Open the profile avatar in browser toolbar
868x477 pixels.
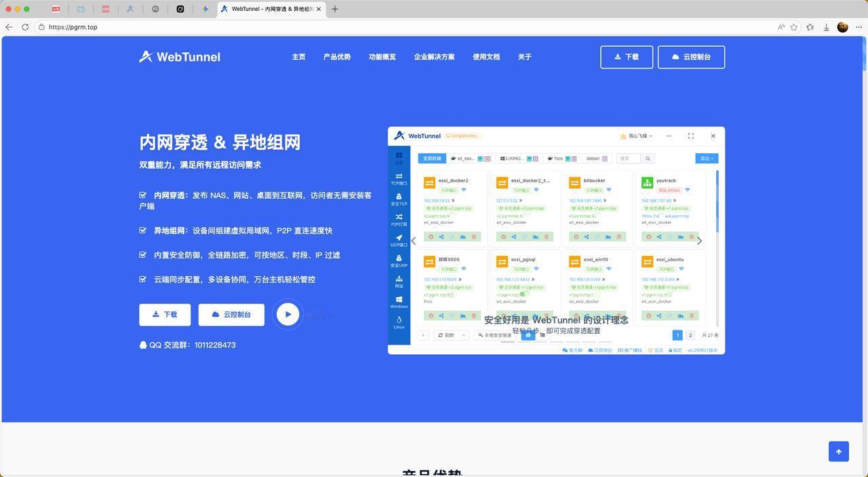point(843,27)
